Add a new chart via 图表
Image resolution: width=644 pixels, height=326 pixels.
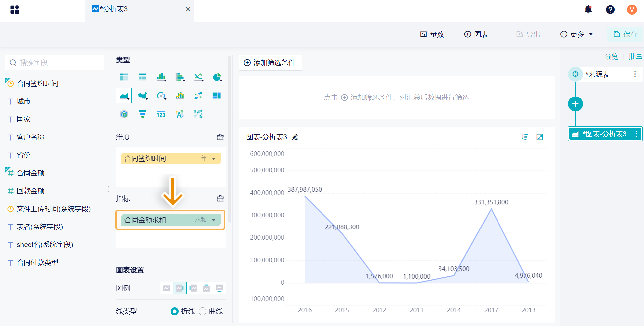(476, 34)
